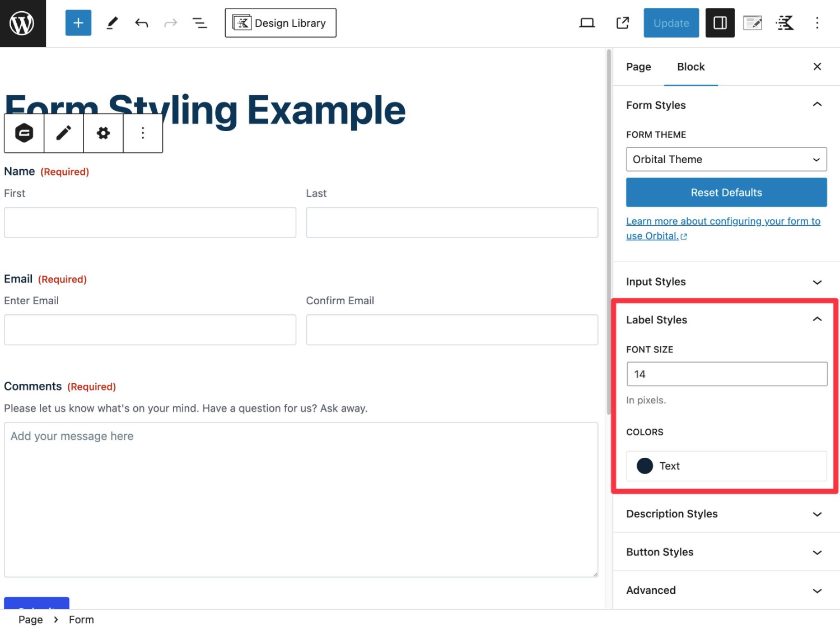840x627 pixels.
Task: Select the Tools pencil icon in toolbar
Action: (112, 23)
